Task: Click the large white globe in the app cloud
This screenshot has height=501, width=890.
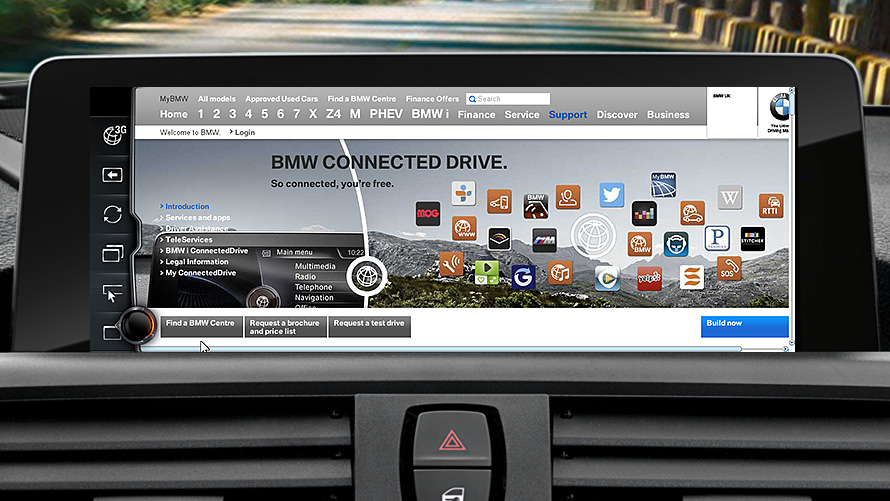Action: pos(593,235)
